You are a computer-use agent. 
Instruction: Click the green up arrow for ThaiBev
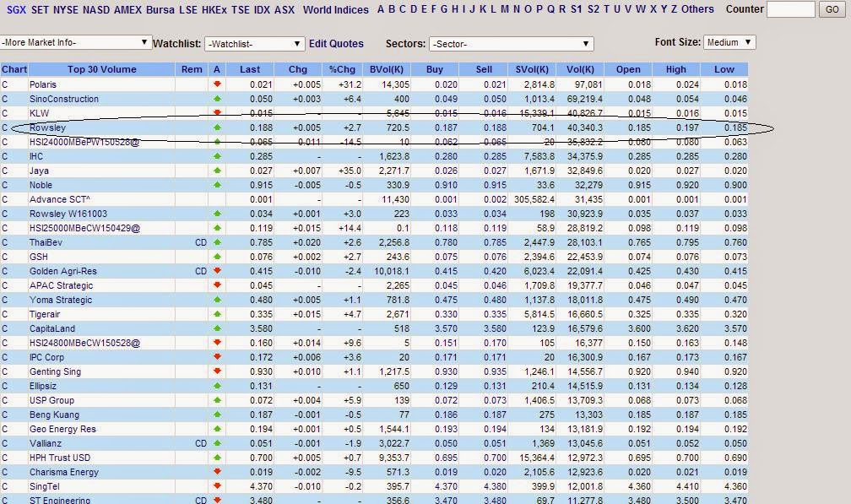217,242
